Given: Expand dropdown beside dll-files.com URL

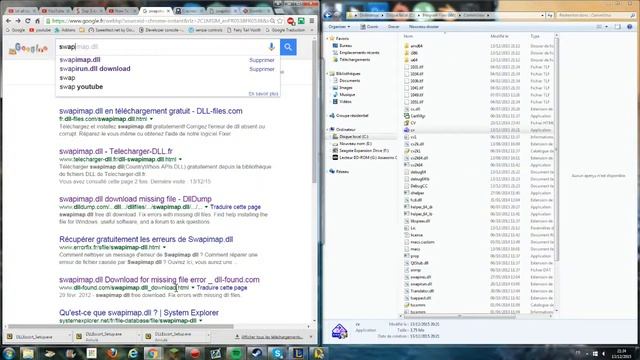Looking at the screenshot, I should point(151,119).
